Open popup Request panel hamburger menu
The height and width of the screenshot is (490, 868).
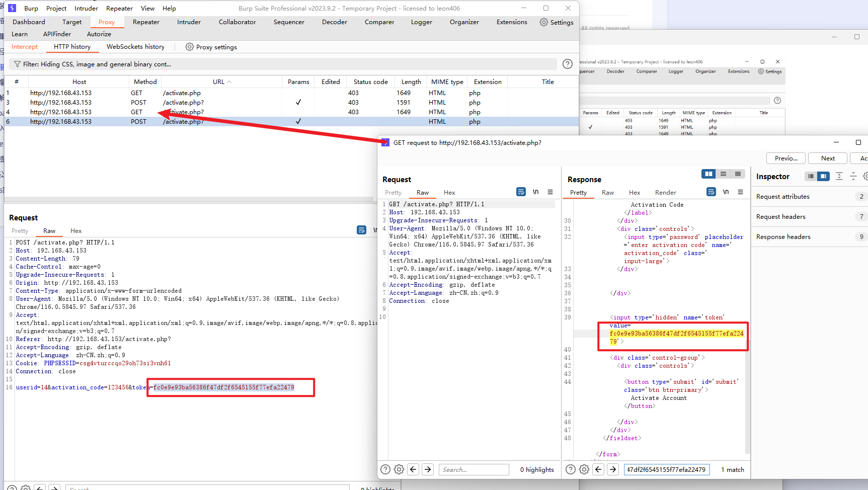click(x=550, y=192)
